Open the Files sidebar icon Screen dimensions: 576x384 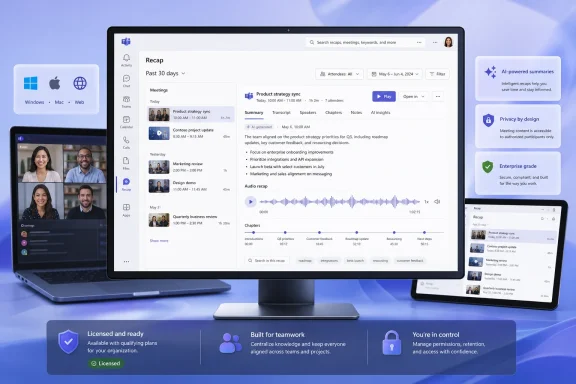coord(126,163)
